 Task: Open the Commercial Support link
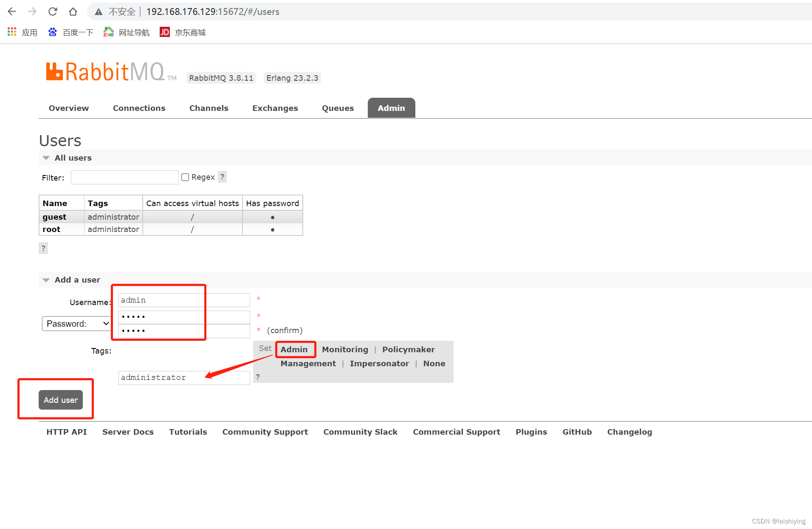point(457,432)
